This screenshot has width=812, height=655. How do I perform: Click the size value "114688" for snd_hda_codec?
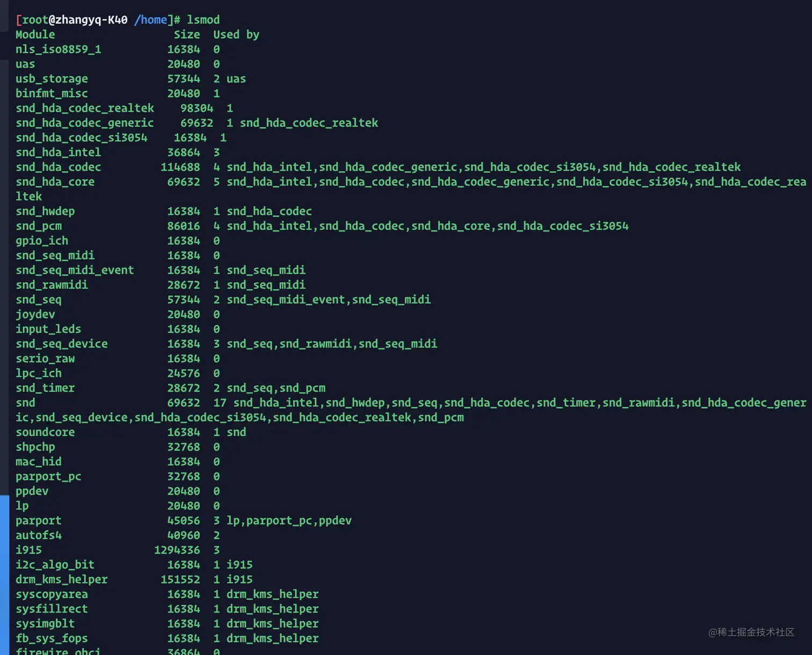click(x=180, y=167)
